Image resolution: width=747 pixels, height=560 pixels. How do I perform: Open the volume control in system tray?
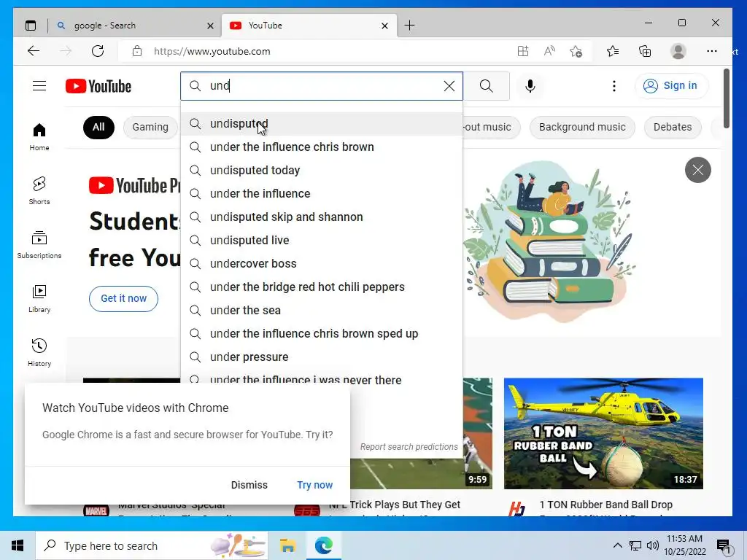(653, 545)
